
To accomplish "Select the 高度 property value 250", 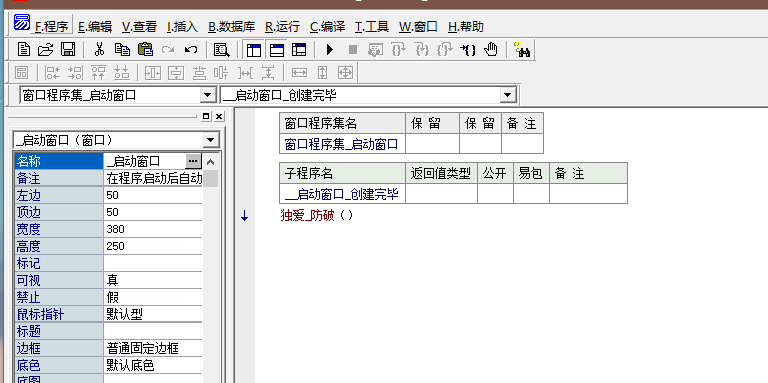I will pos(153,246).
